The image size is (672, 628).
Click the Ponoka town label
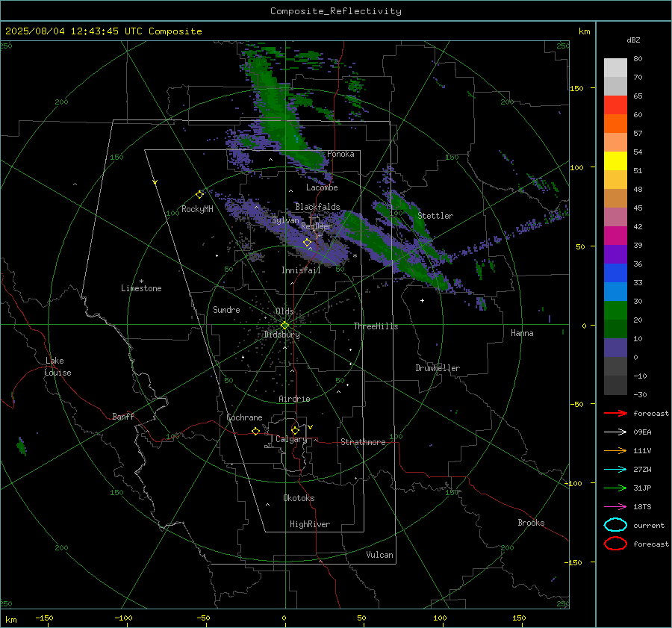click(340, 154)
